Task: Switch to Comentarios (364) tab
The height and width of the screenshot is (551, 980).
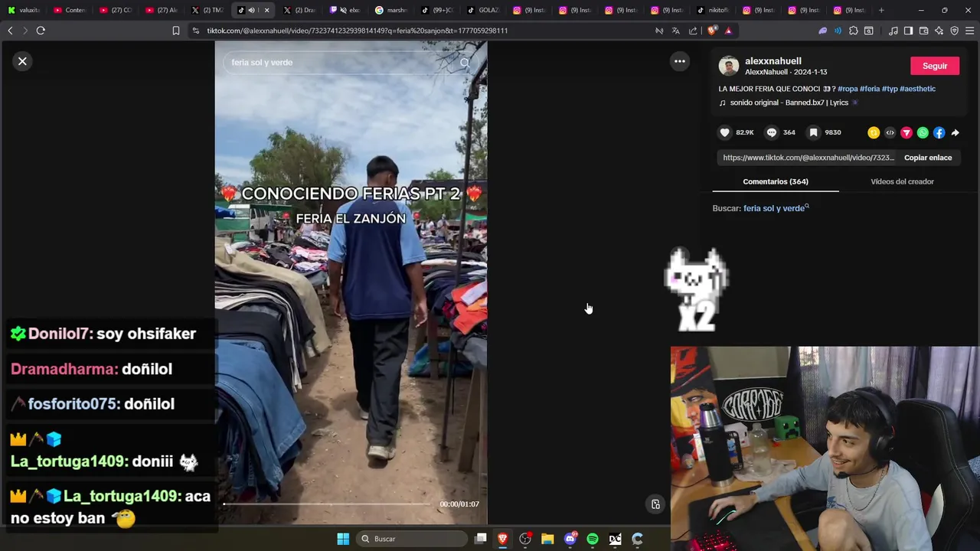Action: click(x=776, y=181)
